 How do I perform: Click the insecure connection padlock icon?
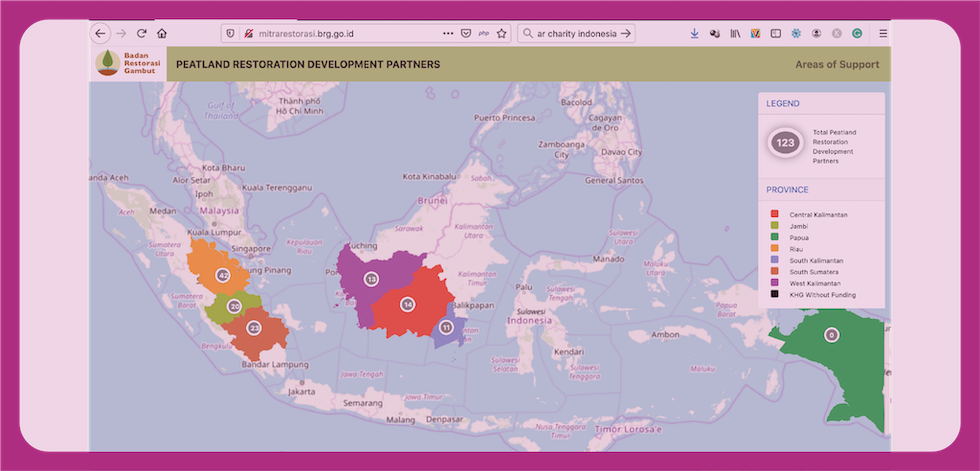[248, 34]
